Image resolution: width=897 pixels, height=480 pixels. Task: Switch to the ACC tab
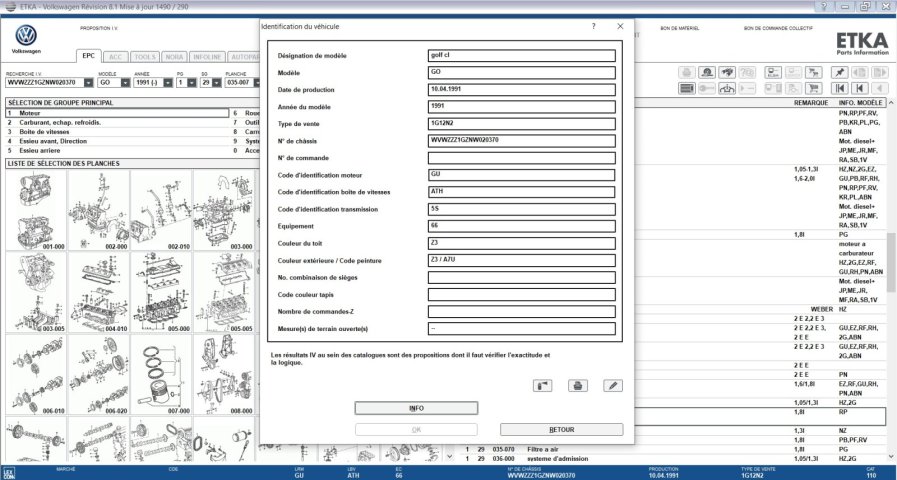pyautogui.click(x=116, y=57)
